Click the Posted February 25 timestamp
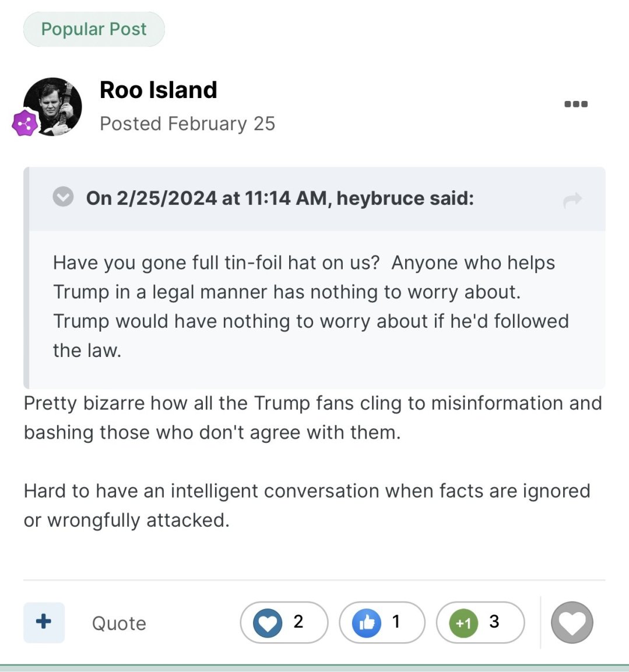 187,124
